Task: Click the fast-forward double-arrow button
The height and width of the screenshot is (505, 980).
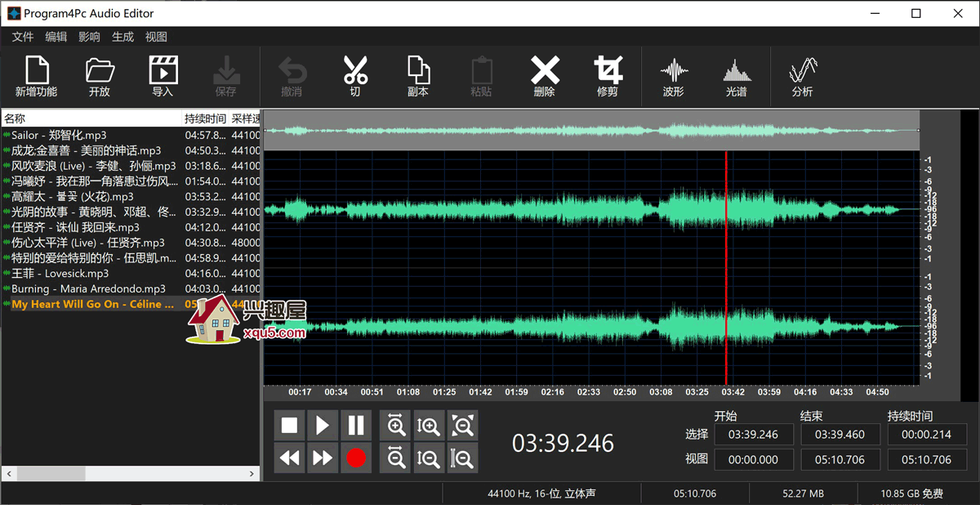Action: [x=323, y=458]
